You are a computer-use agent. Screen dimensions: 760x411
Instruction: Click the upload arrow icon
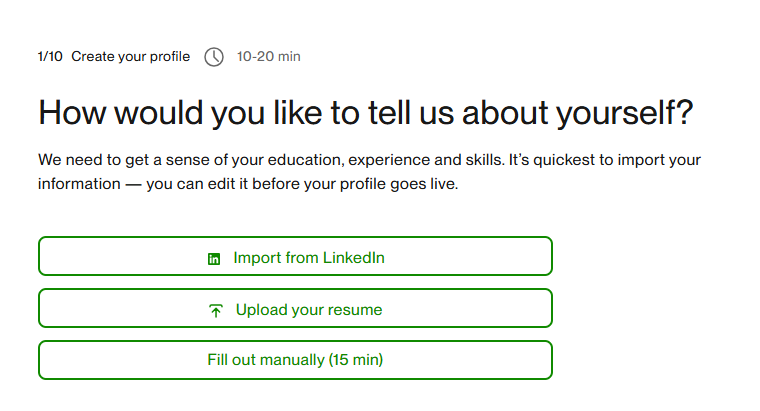pos(216,311)
